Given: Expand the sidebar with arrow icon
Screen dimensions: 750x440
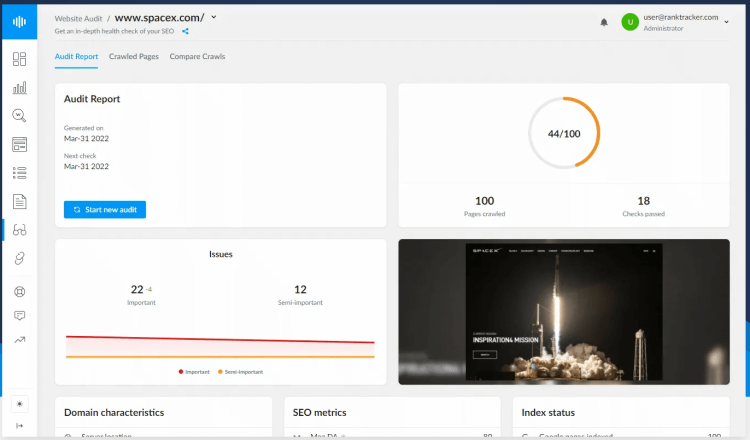Looking at the screenshot, I should (x=19, y=426).
